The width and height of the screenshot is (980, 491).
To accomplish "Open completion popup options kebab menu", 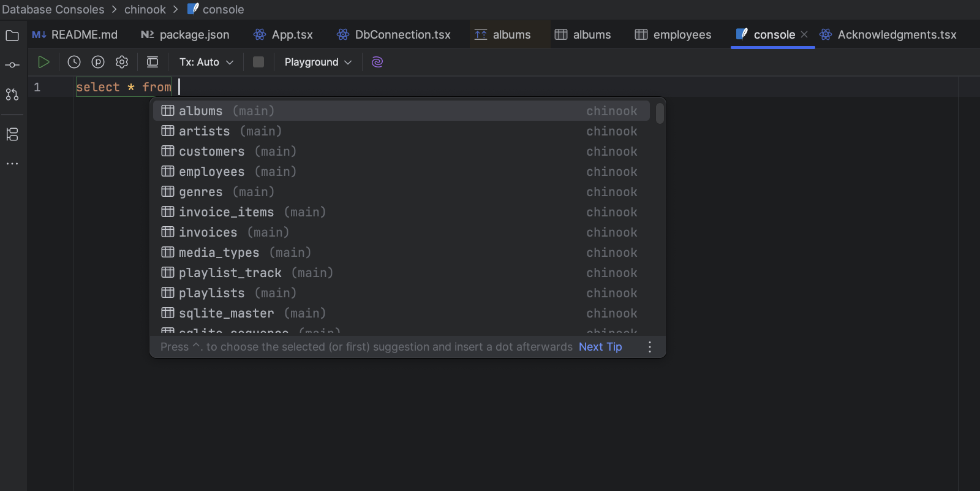I will tap(650, 347).
